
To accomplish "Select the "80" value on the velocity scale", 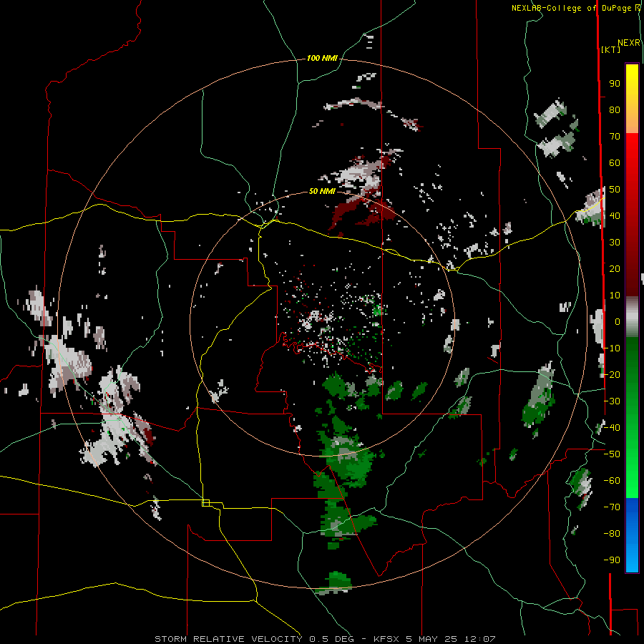I will pos(615,109).
